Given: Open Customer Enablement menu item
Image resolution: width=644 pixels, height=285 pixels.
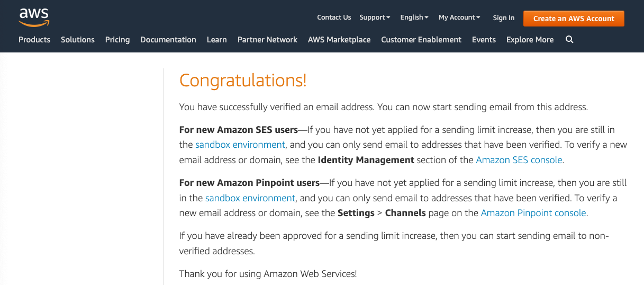Looking at the screenshot, I should [421, 40].
